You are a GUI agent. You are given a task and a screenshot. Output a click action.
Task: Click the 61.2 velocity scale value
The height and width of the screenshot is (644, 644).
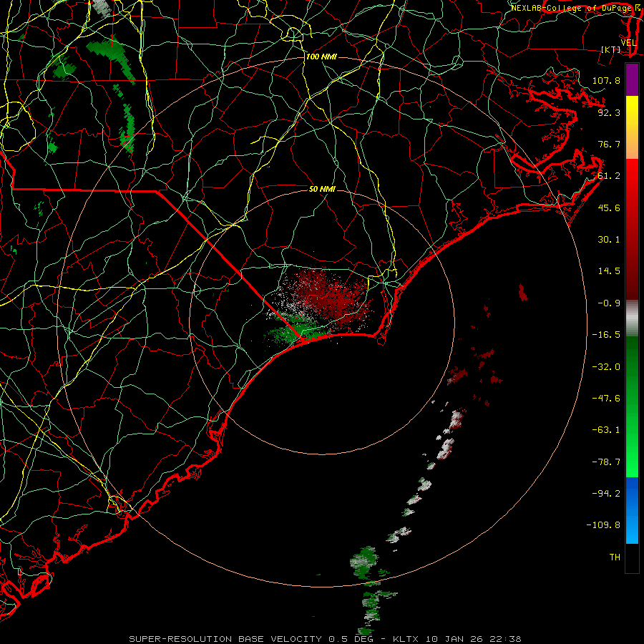click(609, 176)
